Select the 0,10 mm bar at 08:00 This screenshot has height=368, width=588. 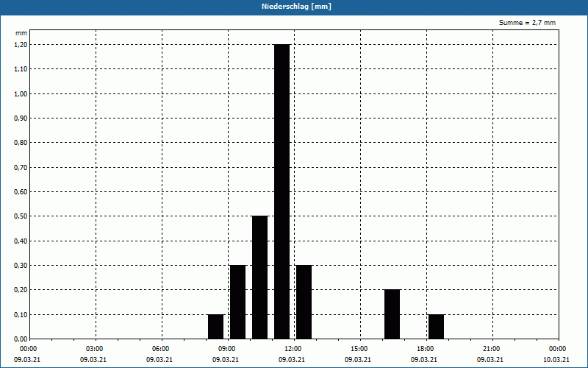[215, 327]
